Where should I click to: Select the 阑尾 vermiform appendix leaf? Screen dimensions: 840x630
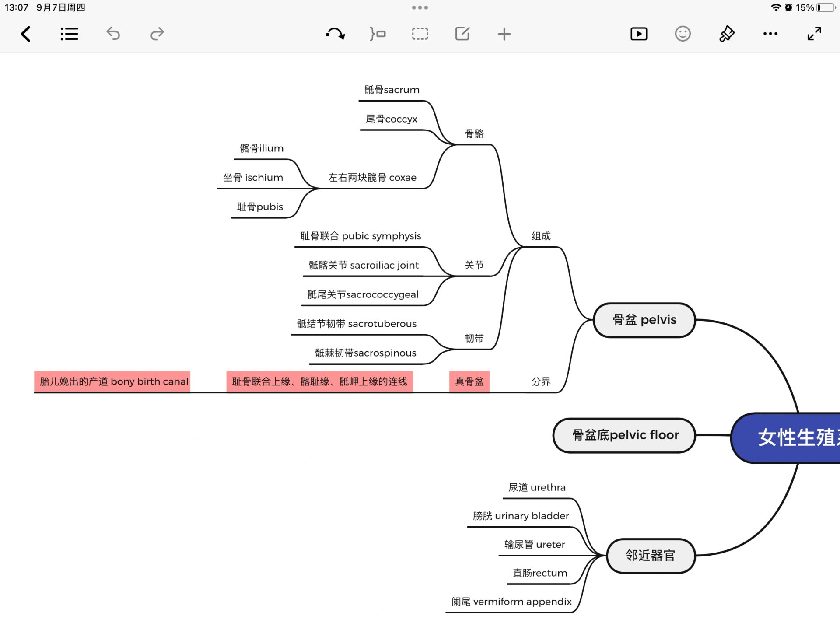(512, 602)
